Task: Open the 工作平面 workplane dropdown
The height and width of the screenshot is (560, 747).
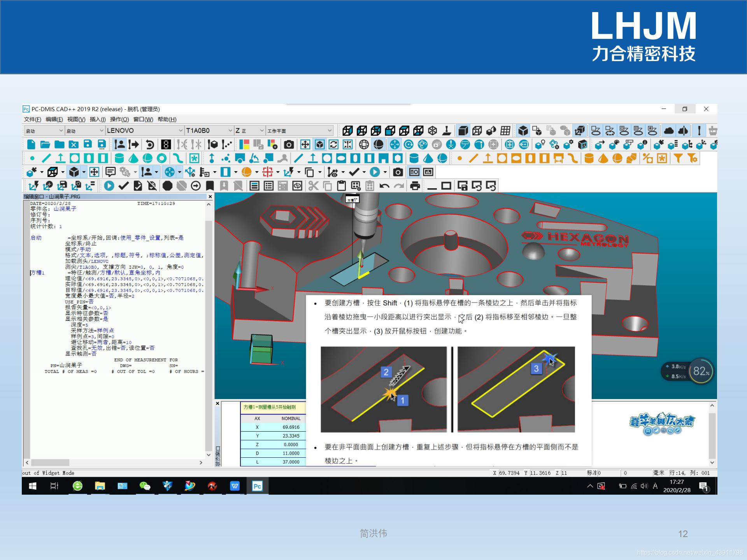Action: pyautogui.click(x=330, y=131)
